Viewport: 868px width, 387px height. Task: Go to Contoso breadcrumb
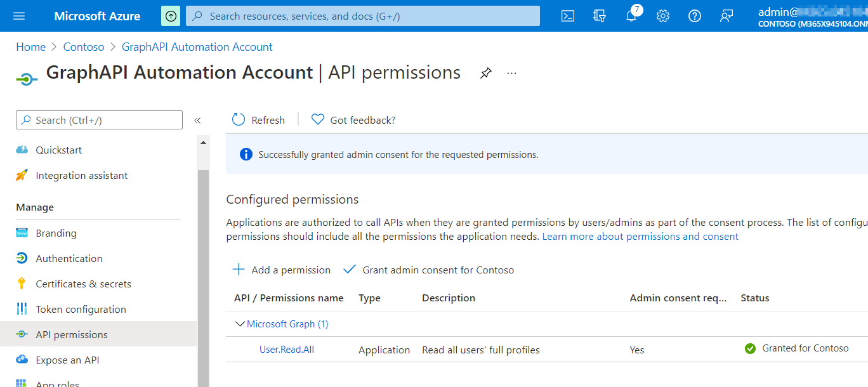(84, 47)
